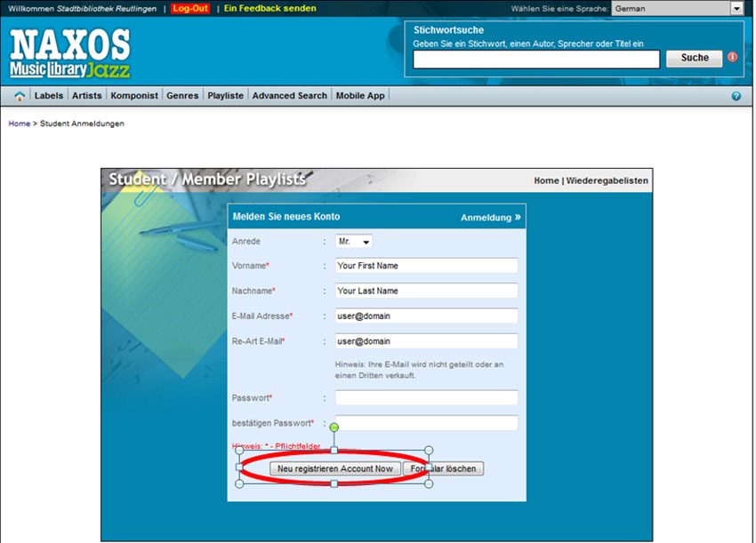
Task: Open the Wiedergabelisten link
Action: click(607, 181)
